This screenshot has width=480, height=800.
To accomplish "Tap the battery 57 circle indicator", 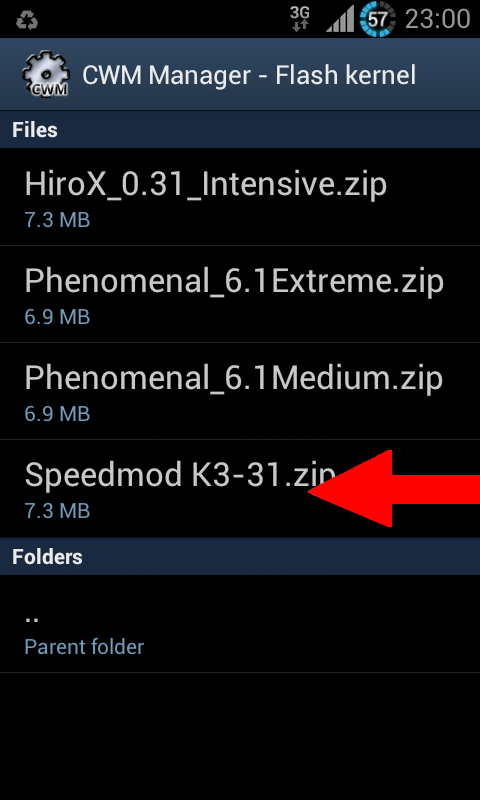I will tap(377, 19).
